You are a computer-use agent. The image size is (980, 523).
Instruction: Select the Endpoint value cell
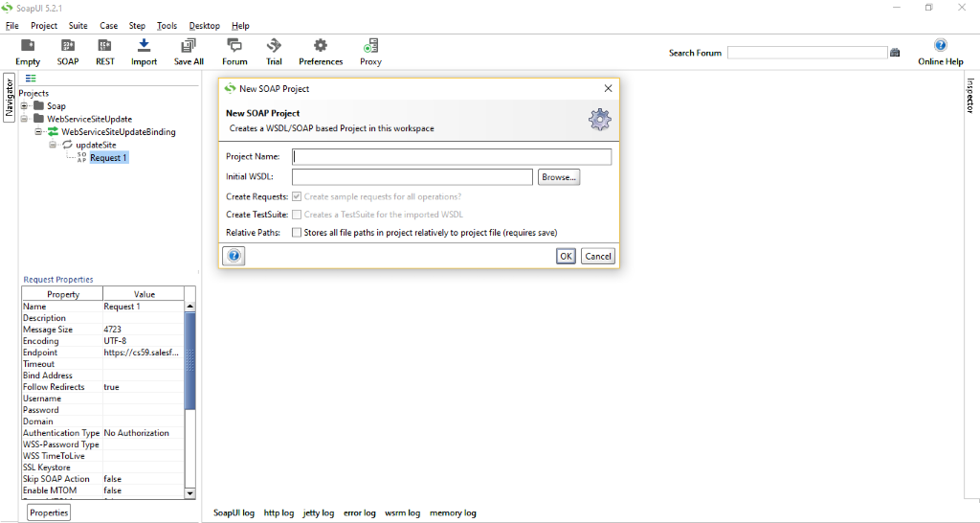144,352
